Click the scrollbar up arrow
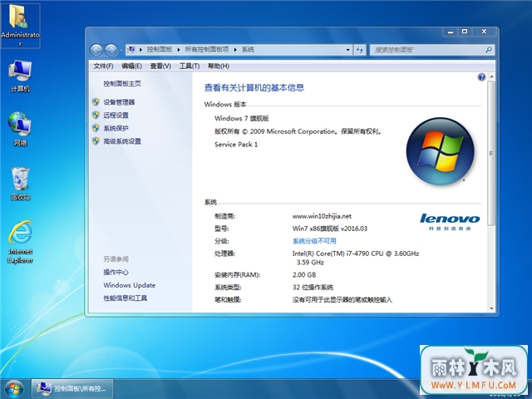The width and height of the screenshot is (532, 399). 491,77
